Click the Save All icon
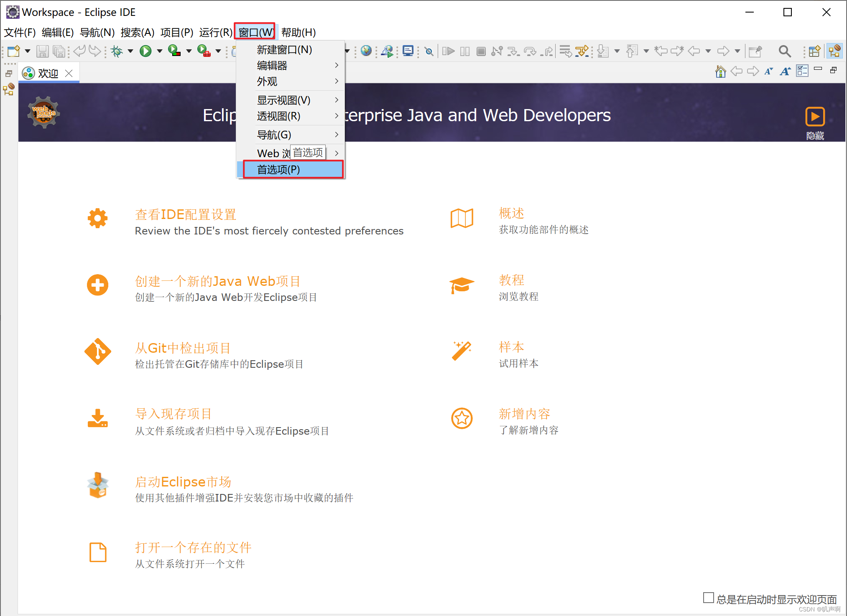 (59, 51)
